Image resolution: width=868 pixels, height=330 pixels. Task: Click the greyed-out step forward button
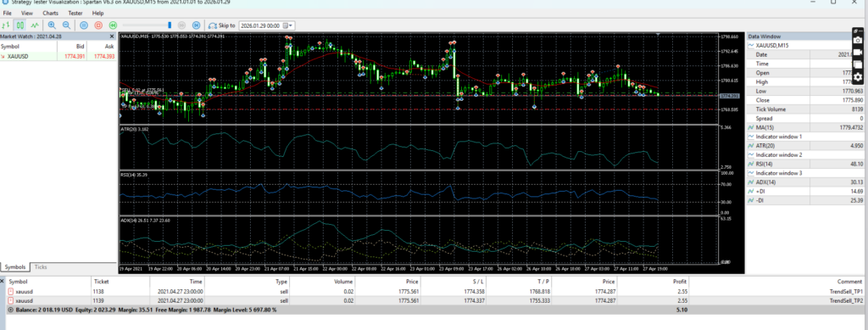pos(181,25)
